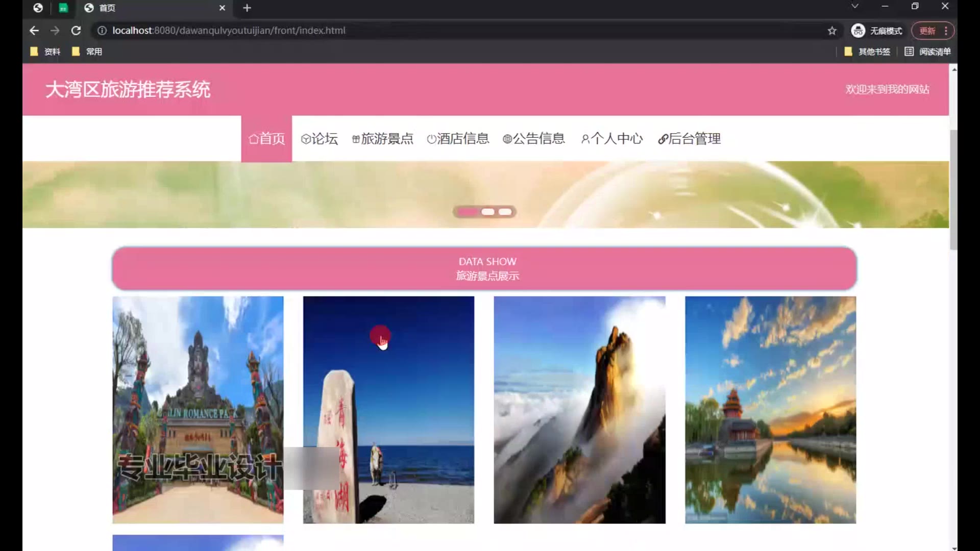Click the 后台管理 link
This screenshot has height=551, width=980.
click(689, 139)
